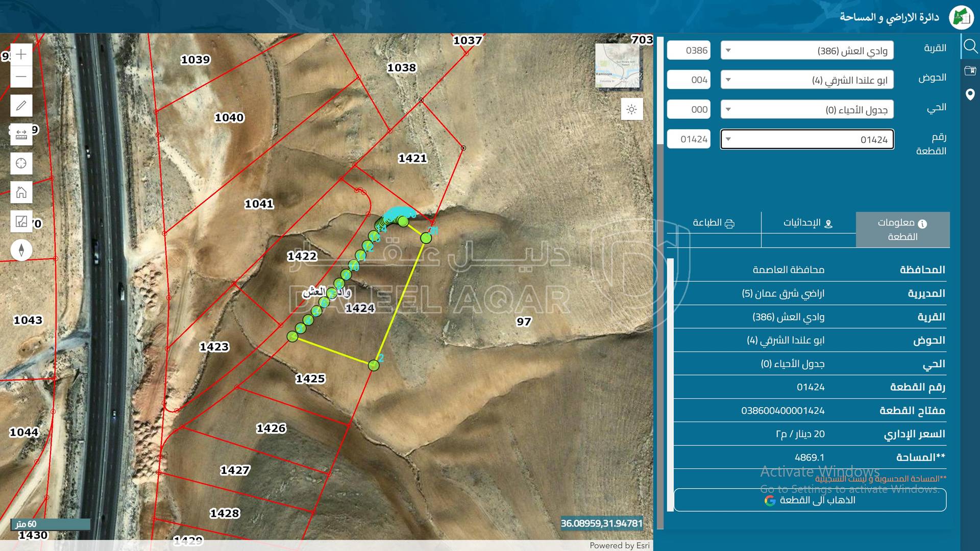Open the ruler measurement tool
The height and width of the screenshot is (551, 980).
coord(21,135)
